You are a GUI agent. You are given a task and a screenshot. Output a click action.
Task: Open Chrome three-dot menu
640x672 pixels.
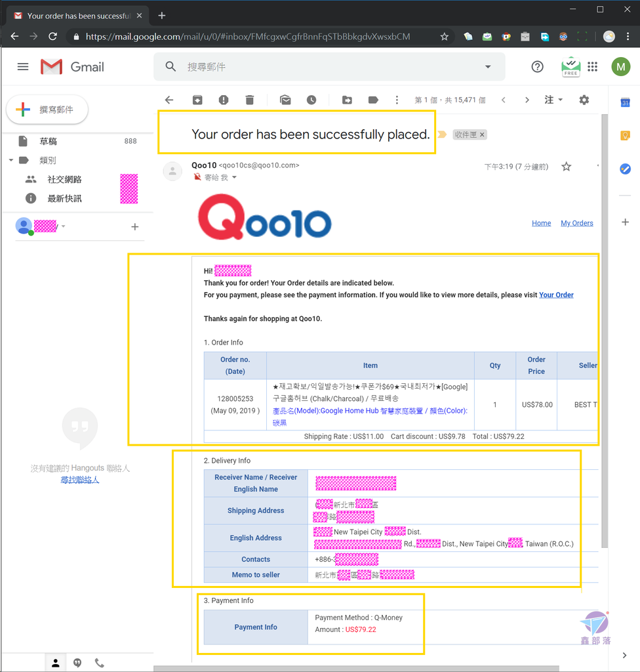click(628, 37)
